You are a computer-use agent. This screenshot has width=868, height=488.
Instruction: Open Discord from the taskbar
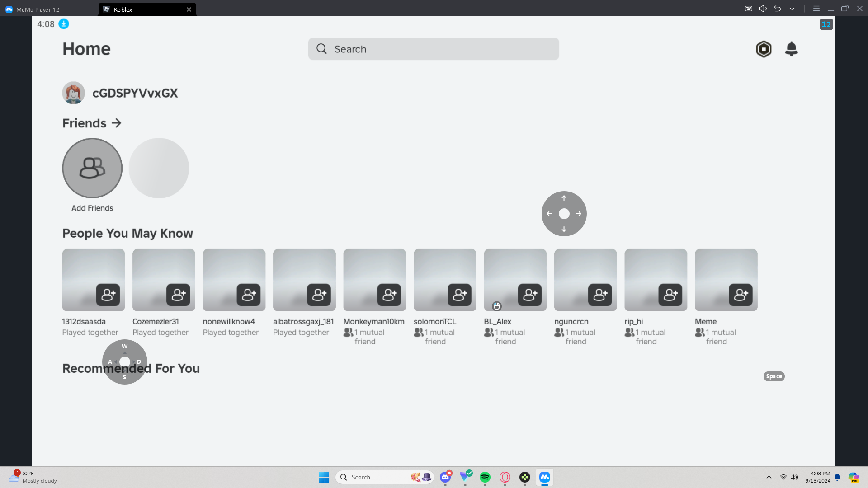click(x=445, y=477)
